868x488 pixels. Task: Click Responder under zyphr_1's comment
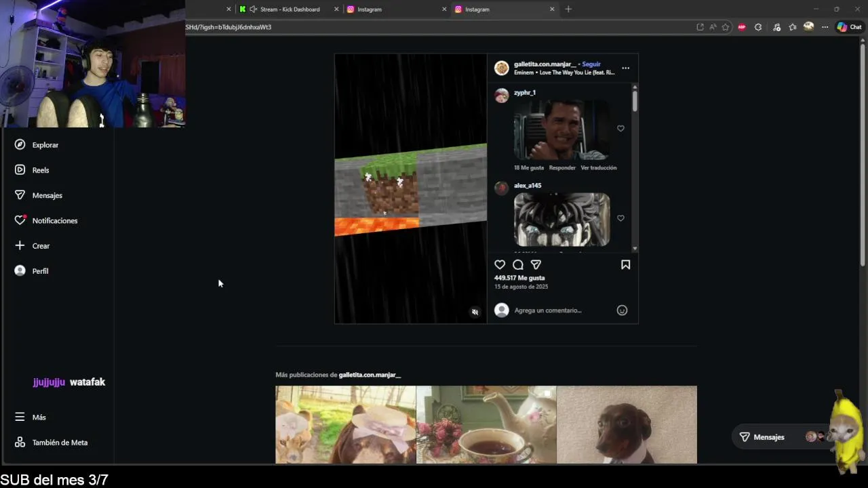[562, 167]
